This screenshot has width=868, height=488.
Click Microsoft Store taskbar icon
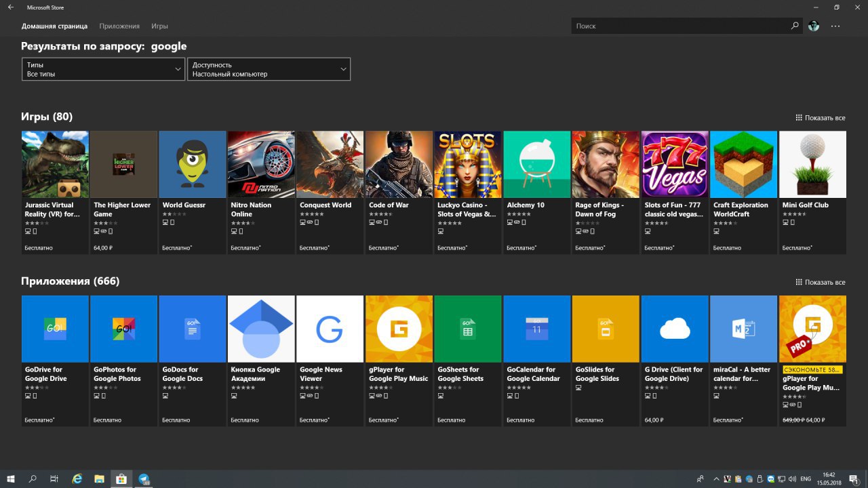[121, 479]
